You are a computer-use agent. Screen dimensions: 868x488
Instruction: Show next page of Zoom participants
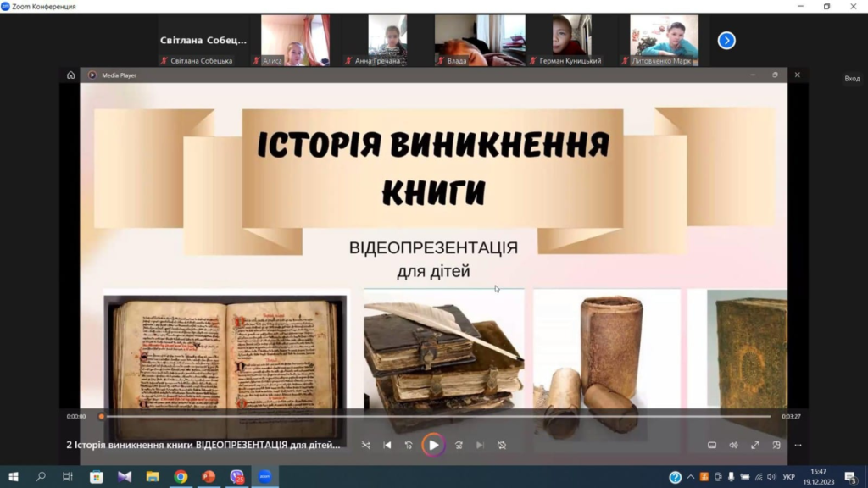[x=726, y=41]
